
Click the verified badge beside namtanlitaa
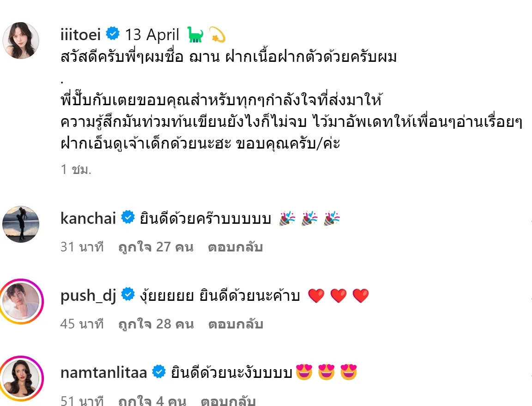(158, 371)
